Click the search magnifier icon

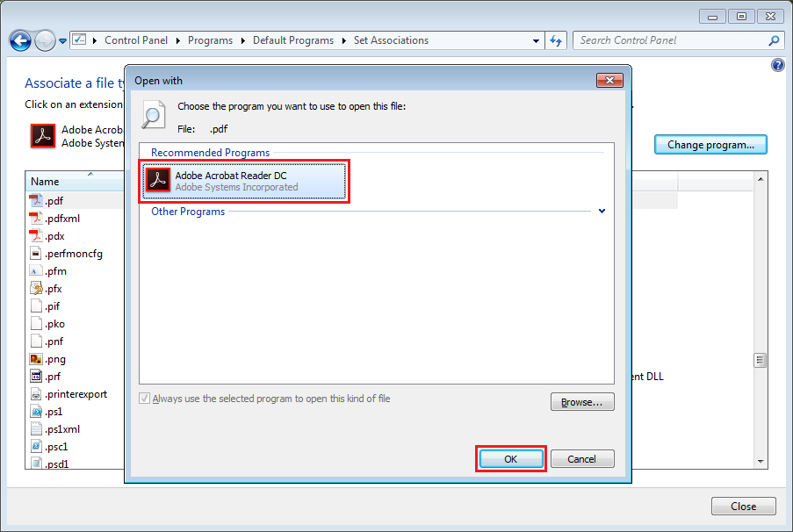click(x=774, y=40)
